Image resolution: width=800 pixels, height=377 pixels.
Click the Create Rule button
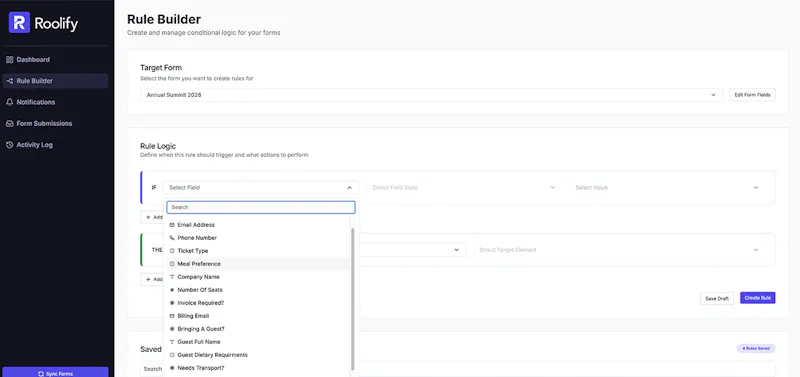[x=758, y=298]
